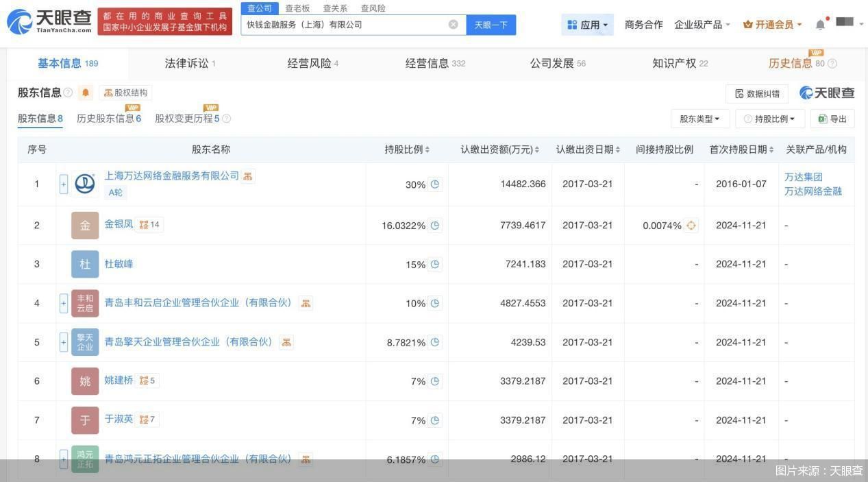The height and width of the screenshot is (482, 868).
Task: Switch to the 公司发展 tab
Action: [558, 64]
